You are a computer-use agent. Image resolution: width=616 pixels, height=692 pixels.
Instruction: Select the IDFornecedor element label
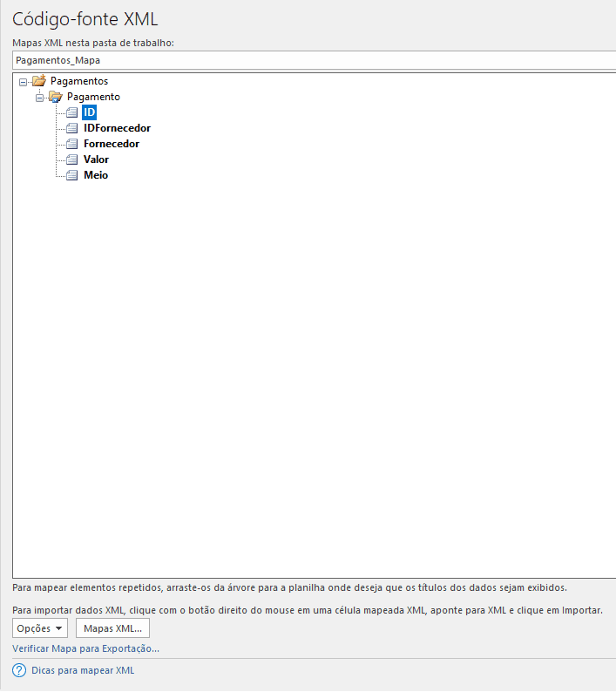(118, 128)
